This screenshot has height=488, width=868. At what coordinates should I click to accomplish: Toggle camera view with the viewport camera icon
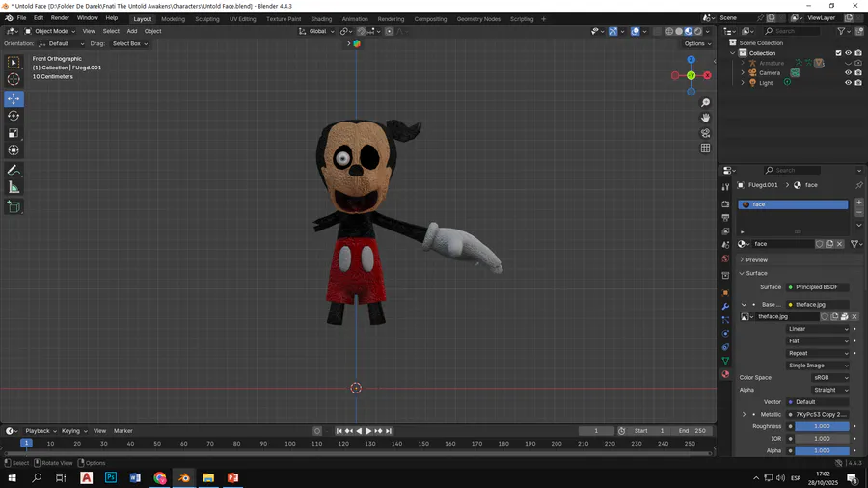[706, 133]
